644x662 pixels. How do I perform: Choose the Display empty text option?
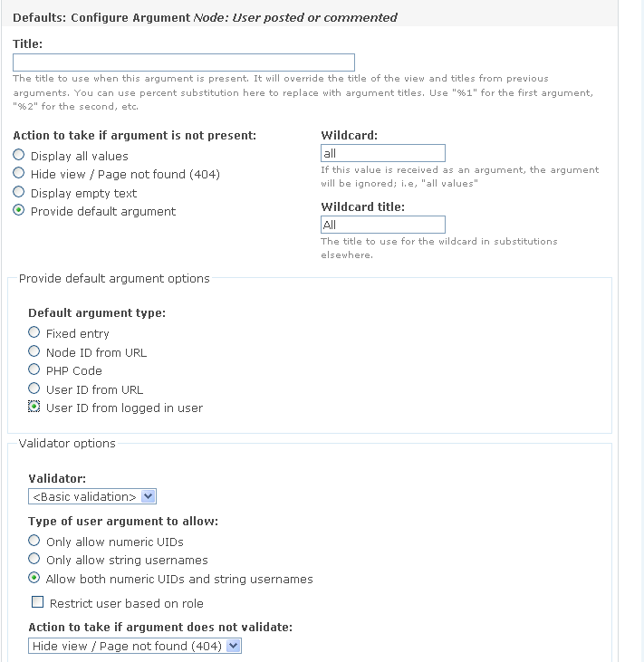click(19, 193)
